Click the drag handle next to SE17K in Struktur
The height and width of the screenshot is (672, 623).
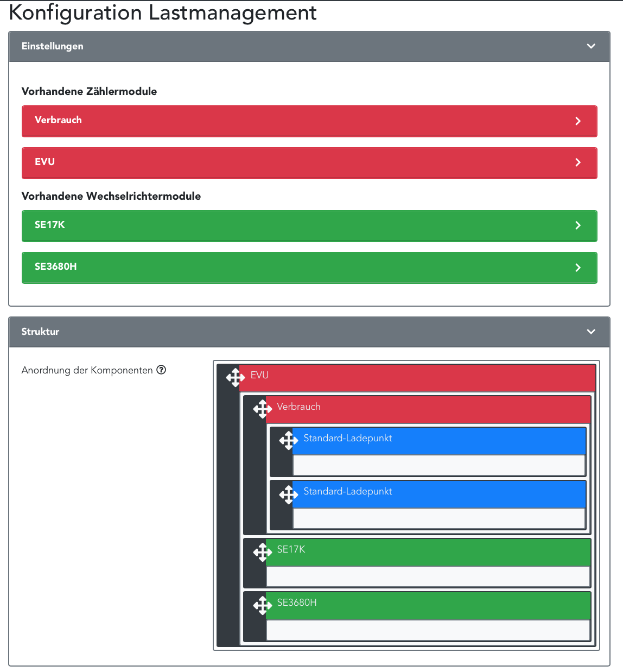point(262,552)
